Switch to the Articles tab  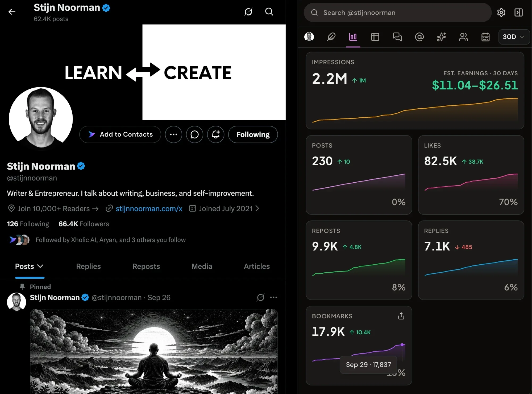click(x=257, y=266)
